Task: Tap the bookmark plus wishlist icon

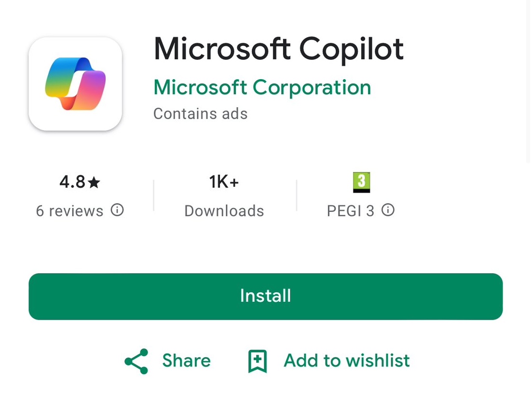Action: click(x=258, y=361)
